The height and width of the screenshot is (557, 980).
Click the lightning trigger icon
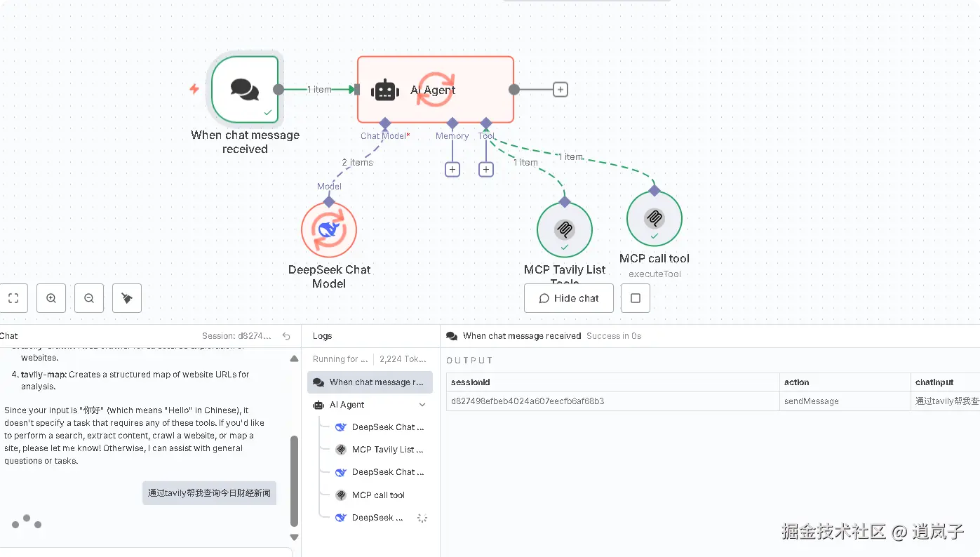(x=194, y=89)
